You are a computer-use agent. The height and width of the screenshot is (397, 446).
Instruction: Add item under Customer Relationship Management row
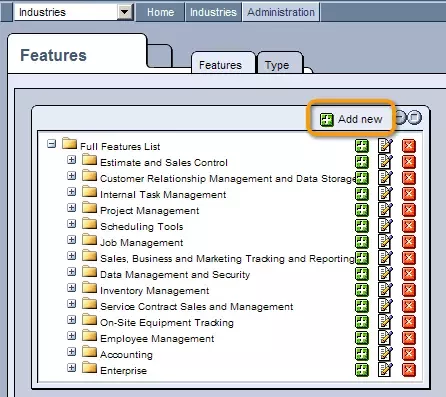pos(362,178)
